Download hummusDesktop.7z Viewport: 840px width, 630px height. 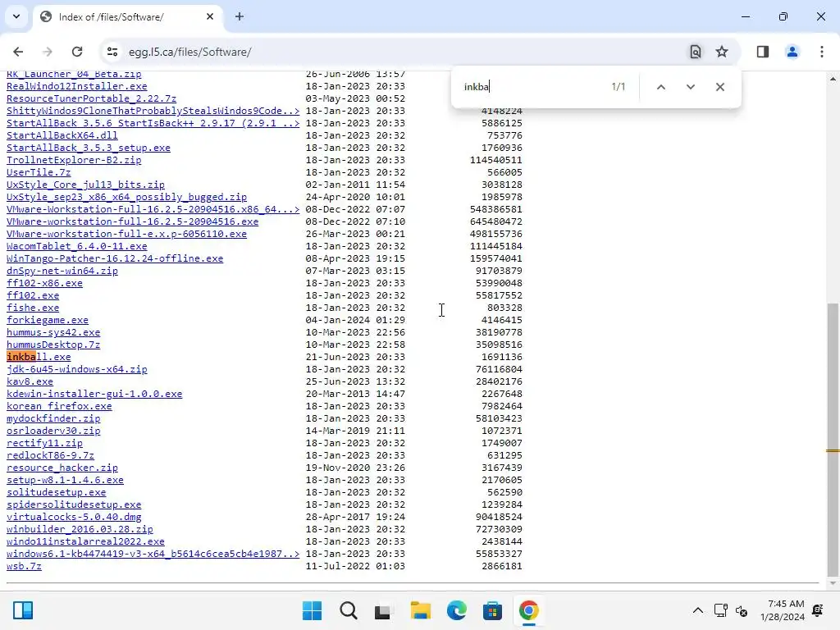coord(53,345)
